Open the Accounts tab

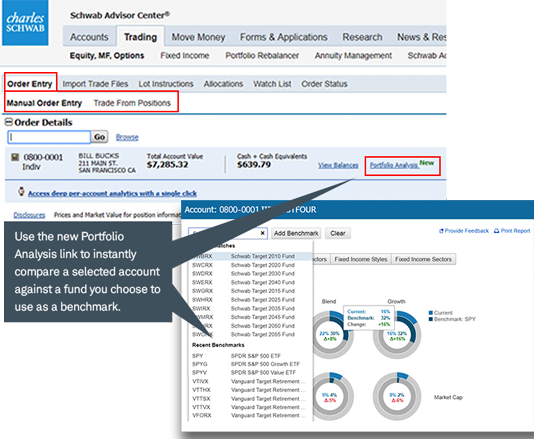point(89,37)
